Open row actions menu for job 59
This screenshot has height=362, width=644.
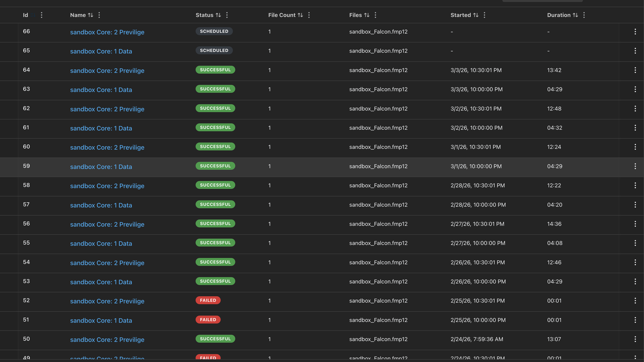pos(635,166)
